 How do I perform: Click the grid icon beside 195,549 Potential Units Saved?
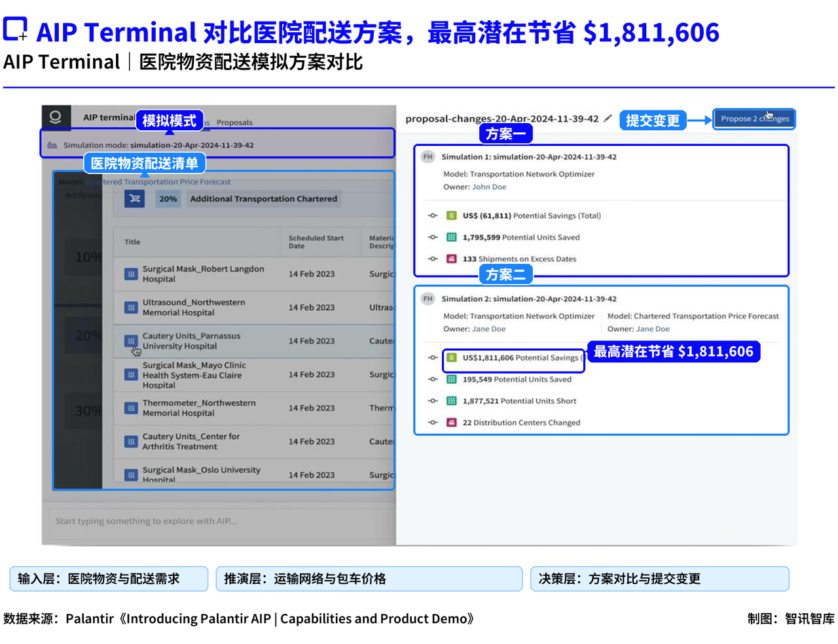(x=451, y=379)
